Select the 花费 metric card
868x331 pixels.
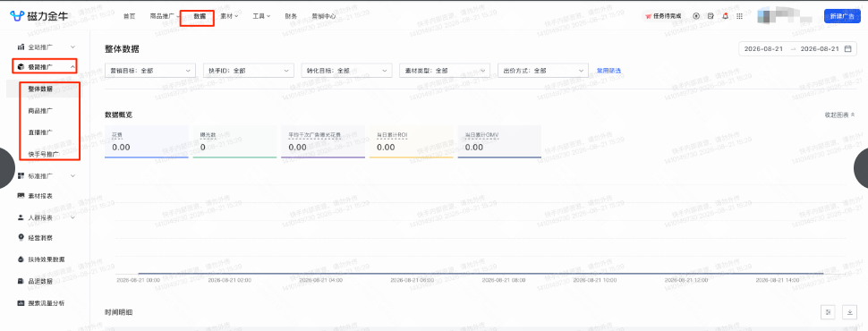pos(147,142)
